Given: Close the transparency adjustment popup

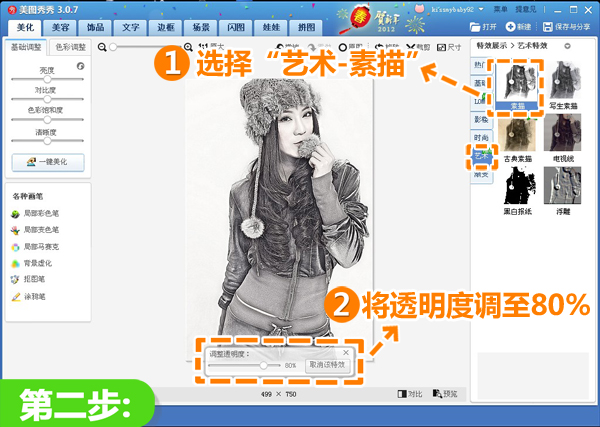Looking at the screenshot, I should click(346, 352).
